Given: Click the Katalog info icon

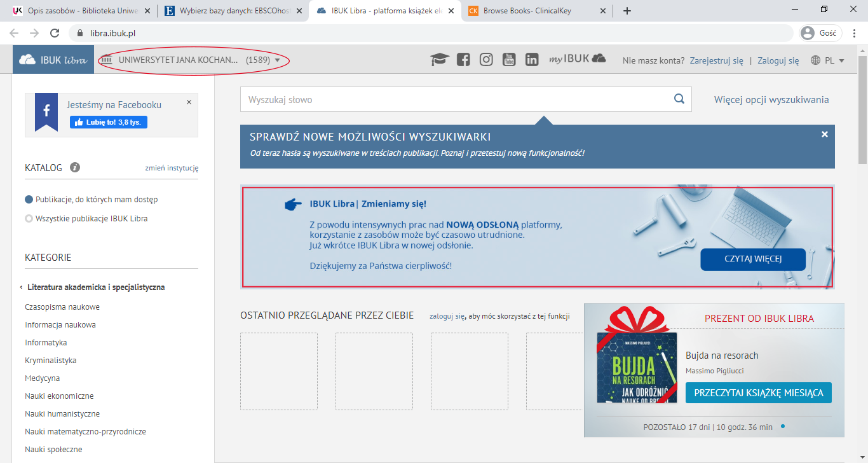Looking at the screenshot, I should (75, 168).
